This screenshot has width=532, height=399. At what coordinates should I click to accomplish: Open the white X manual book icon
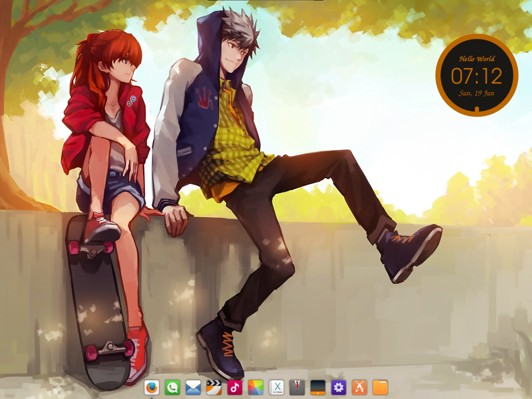click(x=276, y=388)
